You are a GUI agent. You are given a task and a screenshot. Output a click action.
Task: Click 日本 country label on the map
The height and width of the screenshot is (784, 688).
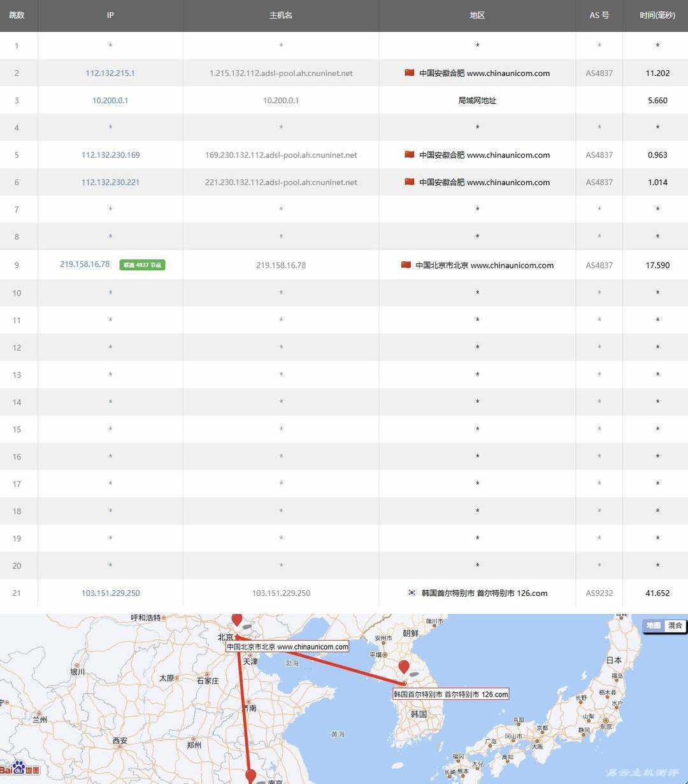click(x=614, y=660)
